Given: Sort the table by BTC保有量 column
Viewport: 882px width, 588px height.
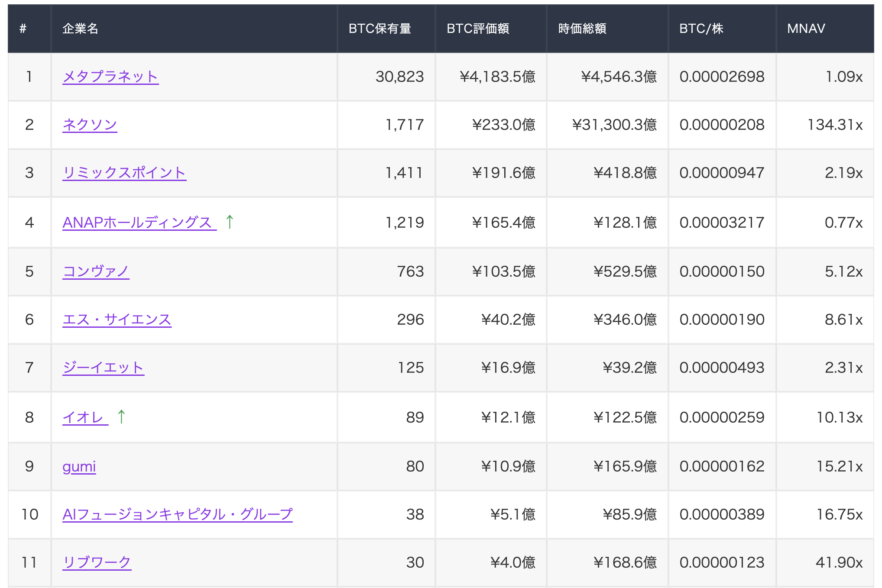Looking at the screenshot, I should pyautogui.click(x=380, y=29).
